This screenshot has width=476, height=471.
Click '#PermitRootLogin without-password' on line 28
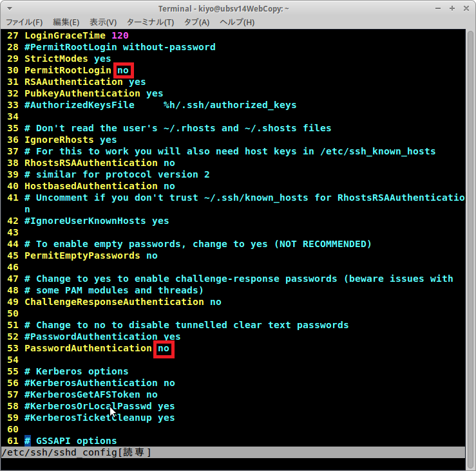tap(120, 47)
